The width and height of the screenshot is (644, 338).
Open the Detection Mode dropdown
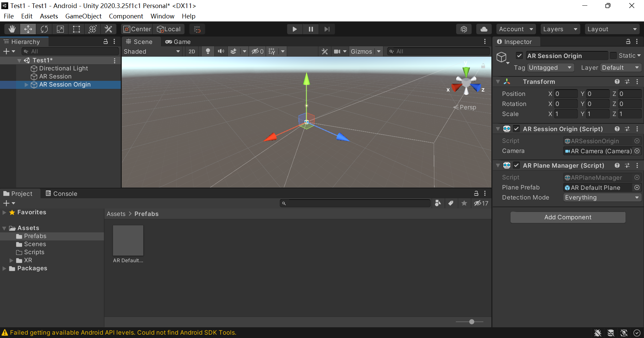[x=602, y=198]
